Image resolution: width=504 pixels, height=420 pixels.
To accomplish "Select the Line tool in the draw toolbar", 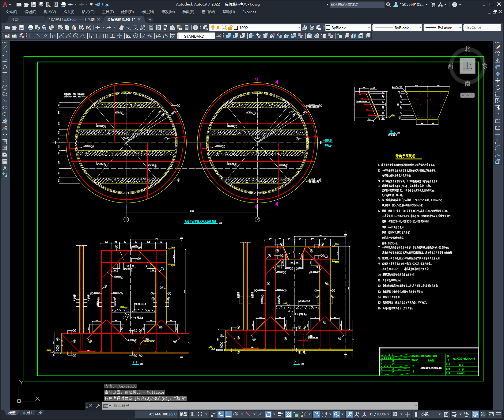I will (x=5, y=47).
